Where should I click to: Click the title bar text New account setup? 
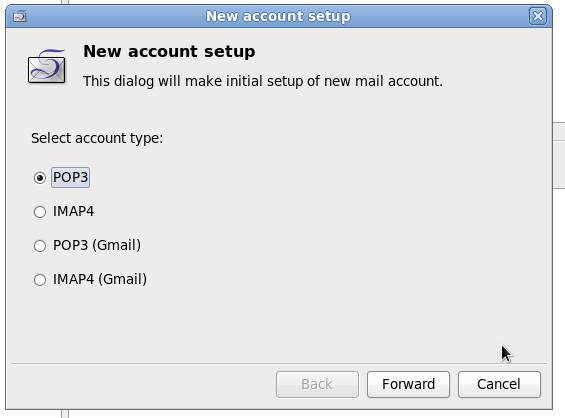pyautogui.click(x=278, y=16)
